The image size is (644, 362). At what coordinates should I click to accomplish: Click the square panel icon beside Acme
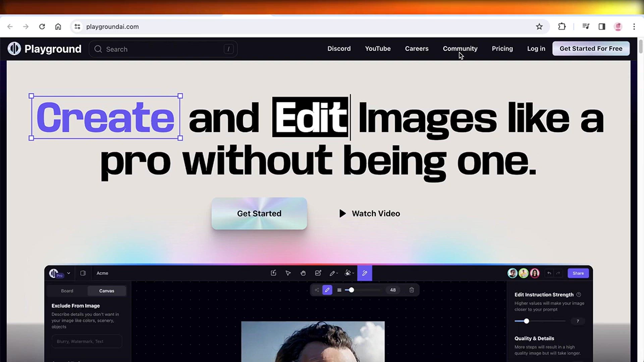(83, 273)
